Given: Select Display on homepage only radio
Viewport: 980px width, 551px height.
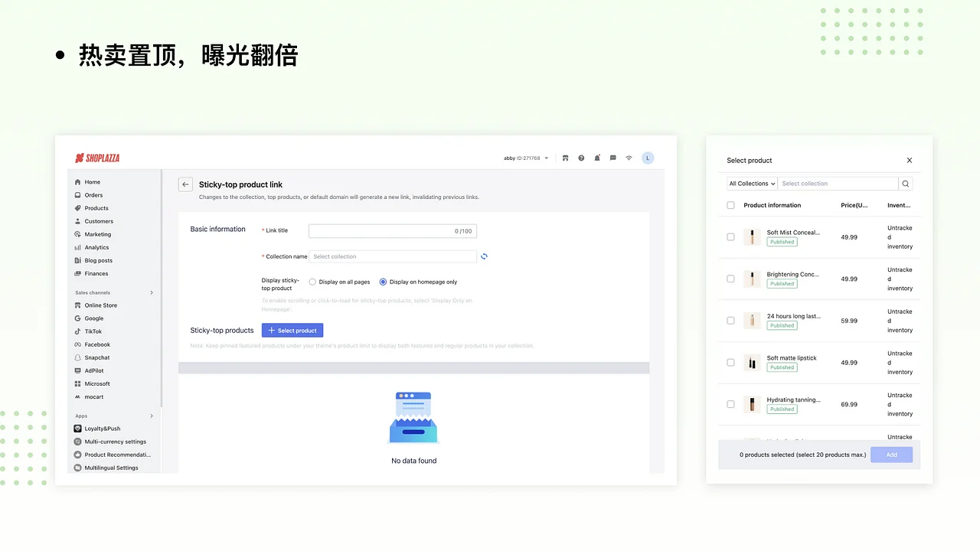Looking at the screenshot, I should 383,282.
